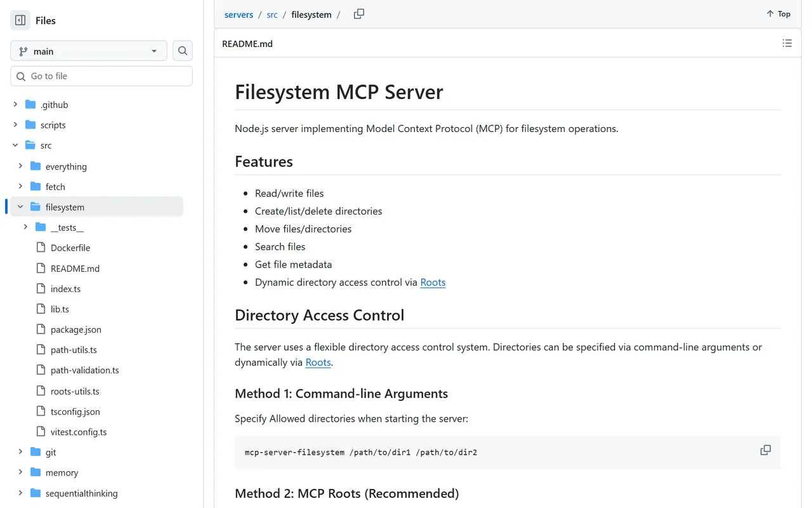812x508 pixels.
Task: Open the main branch dropdown
Action: click(x=89, y=51)
